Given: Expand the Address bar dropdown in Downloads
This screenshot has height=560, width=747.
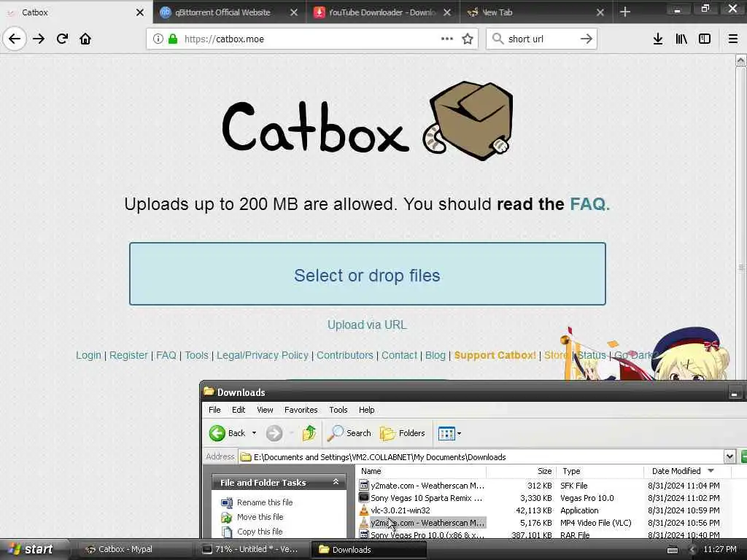Looking at the screenshot, I should (729, 456).
